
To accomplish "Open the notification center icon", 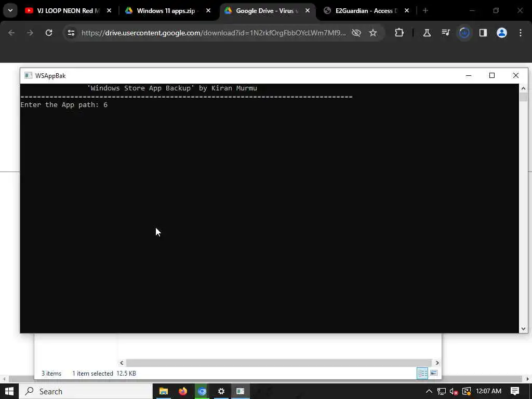I will 515,391.
